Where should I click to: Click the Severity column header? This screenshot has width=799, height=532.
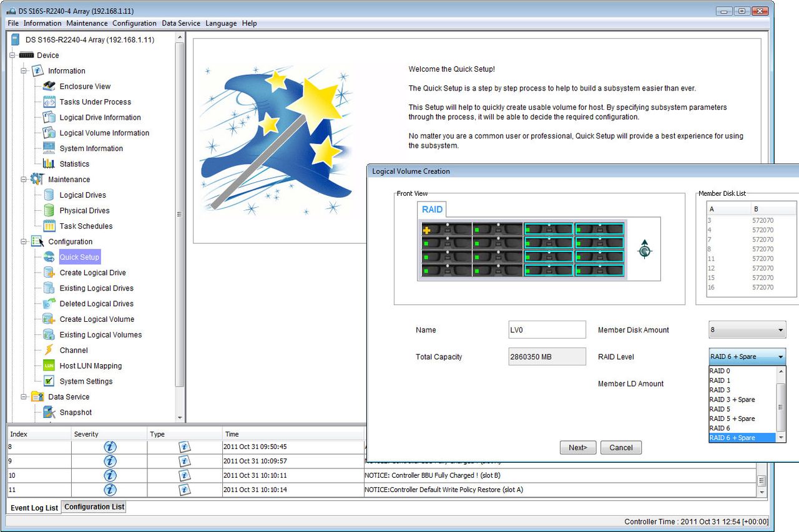point(109,434)
